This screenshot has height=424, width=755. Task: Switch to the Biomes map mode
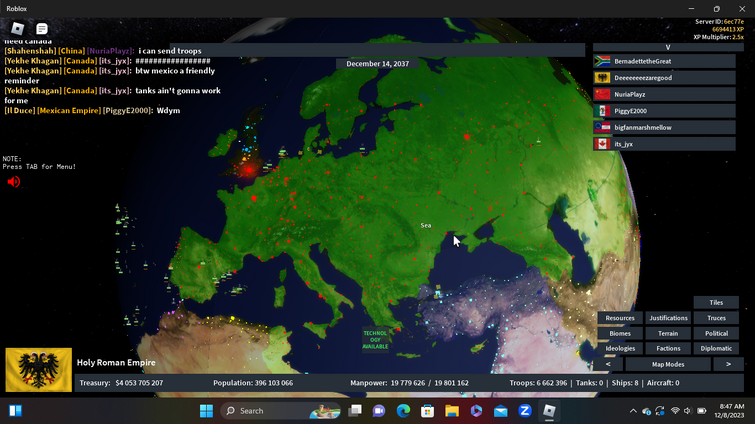pyautogui.click(x=620, y=333)
